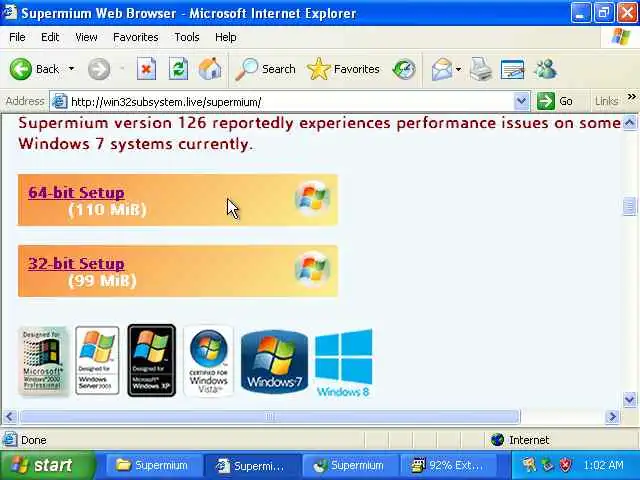The height and width of the screenshot is (480, 640).
Task: Click the vertical scrollbar down arrow
Action: pyautogui.click(x=630, y=399)
